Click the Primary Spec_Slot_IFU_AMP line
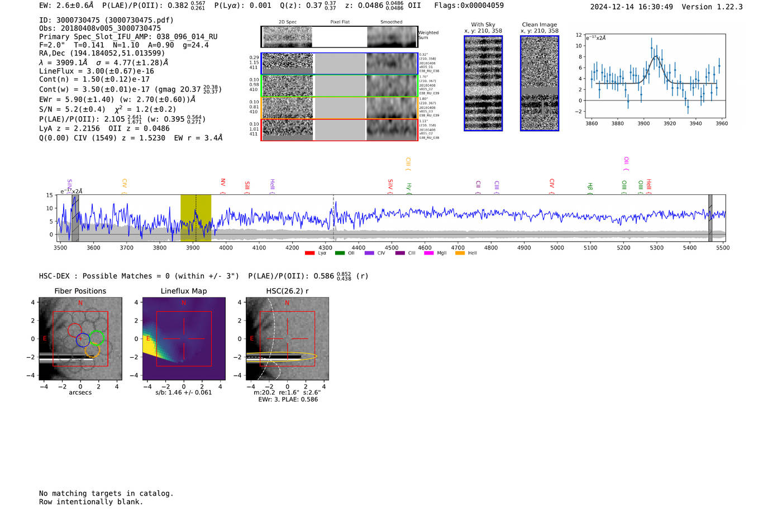The image size is (782, 532). coord(128,37)
